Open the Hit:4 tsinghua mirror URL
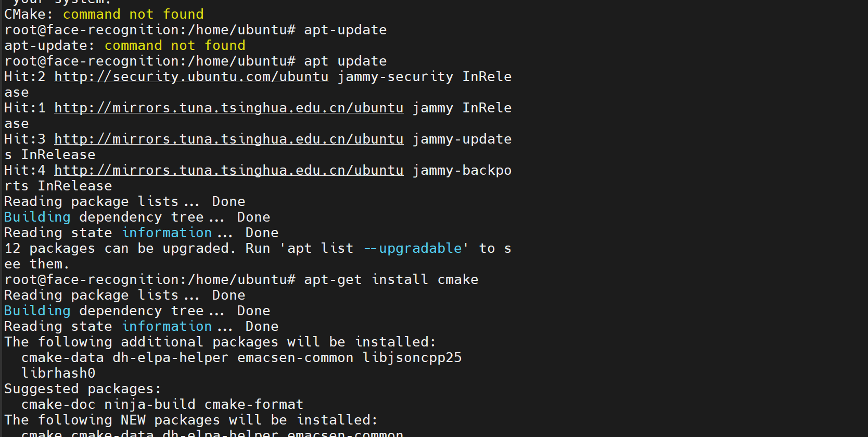 pos(228,171)
